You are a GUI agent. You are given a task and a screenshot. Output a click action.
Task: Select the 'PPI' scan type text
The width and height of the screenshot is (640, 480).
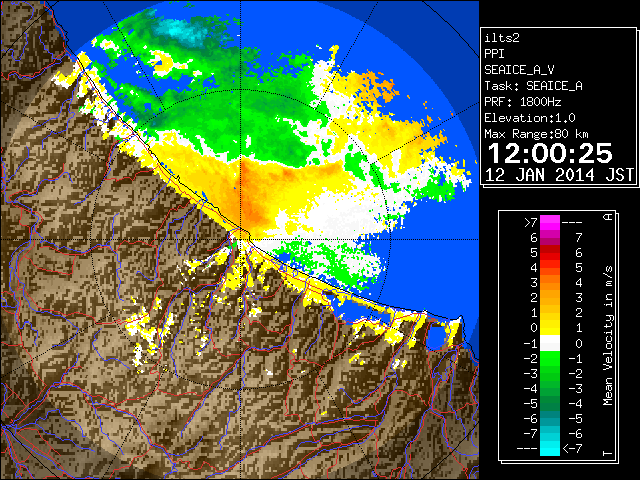[494, 54]
